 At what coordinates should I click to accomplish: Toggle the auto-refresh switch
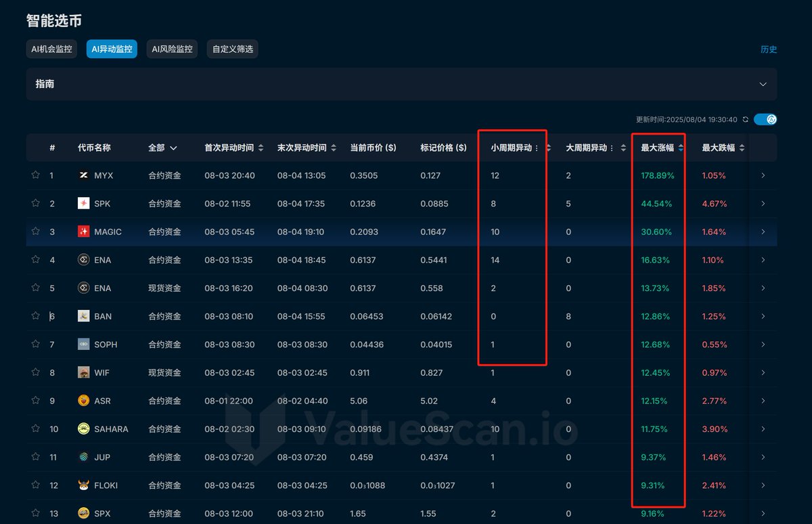tap(765, 119)
